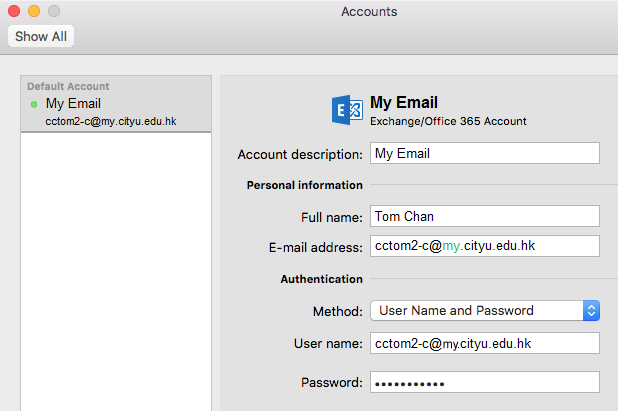The height and width of the screenshot is (411, 618).
Task: Click the bold My Email account heading
Action: [404, 102]
